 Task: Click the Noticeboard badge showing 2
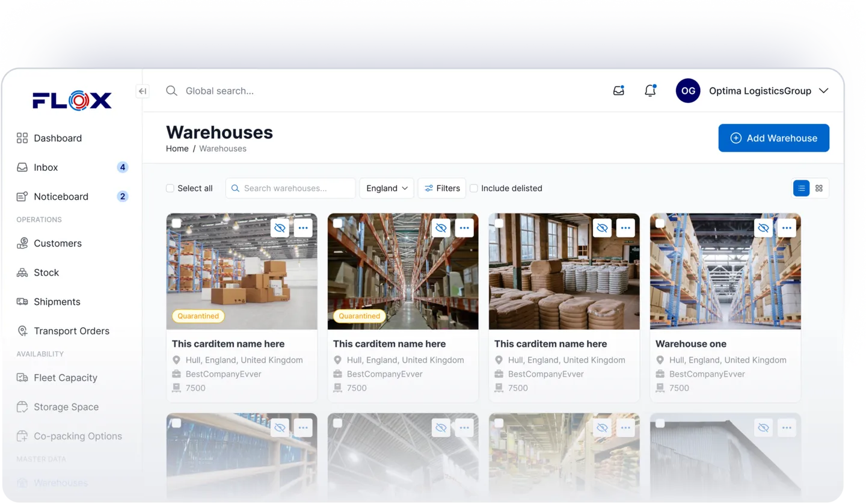[x=123, y=196]
